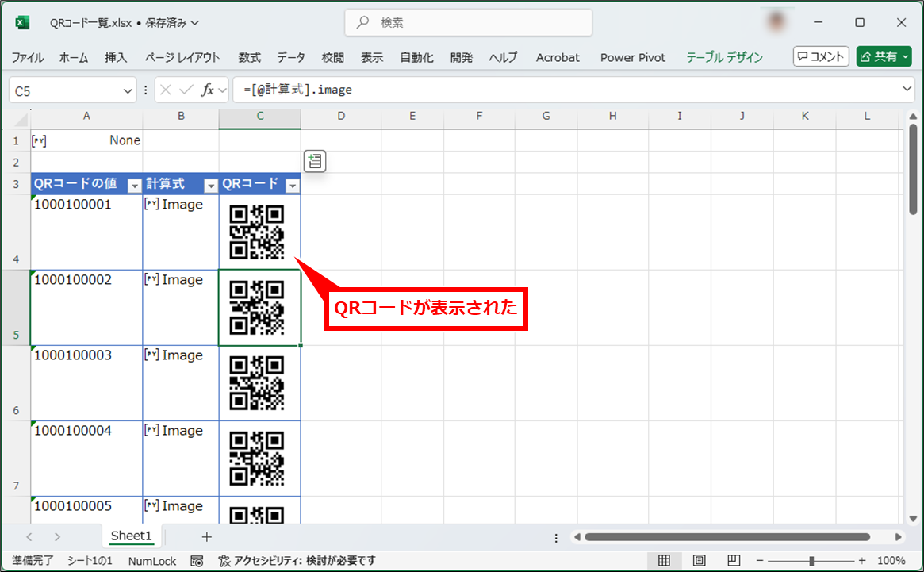Zoom in with plus icon
This screenshot has height=572, width=924.
862,561
